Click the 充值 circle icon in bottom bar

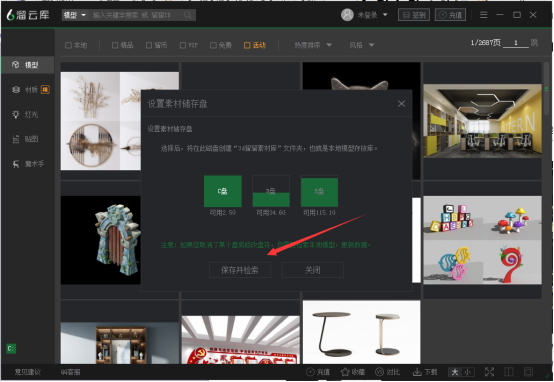coord(310,372)
